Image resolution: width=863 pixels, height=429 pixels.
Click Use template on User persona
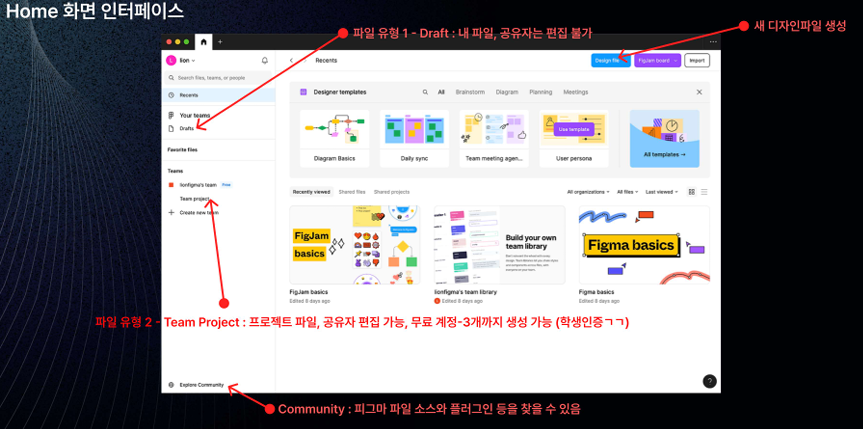click(x=573, y=129)
